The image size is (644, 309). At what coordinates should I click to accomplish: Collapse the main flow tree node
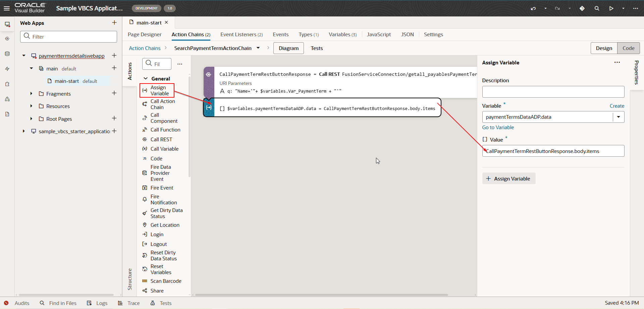point(32,68)
